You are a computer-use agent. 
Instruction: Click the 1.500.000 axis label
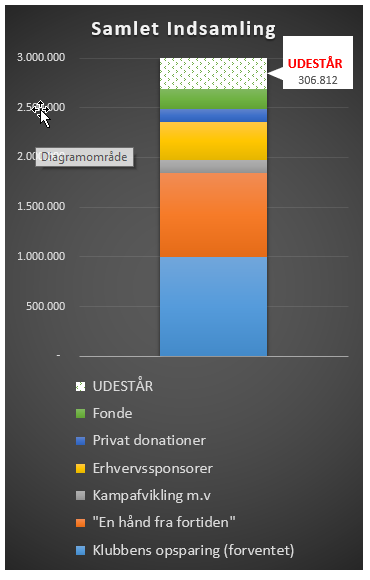click(x=41, y=206)
